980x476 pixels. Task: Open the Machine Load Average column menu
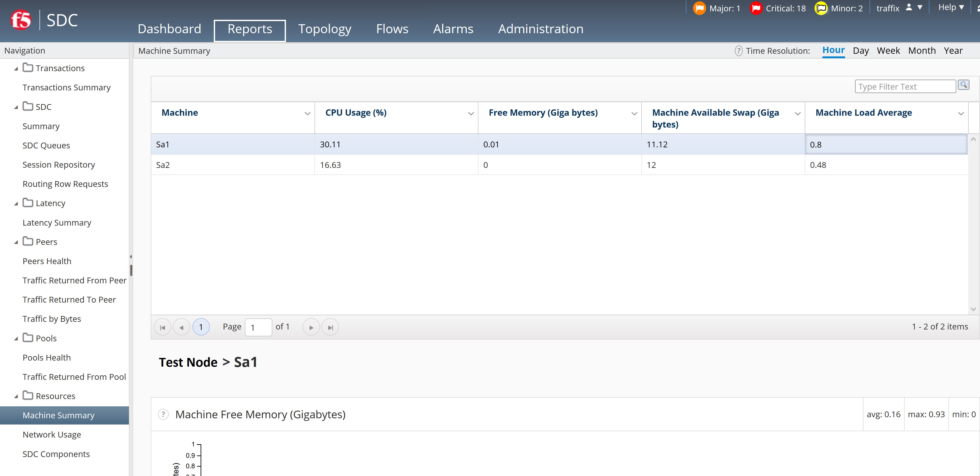pyautogui.click(x=960, y=113)
